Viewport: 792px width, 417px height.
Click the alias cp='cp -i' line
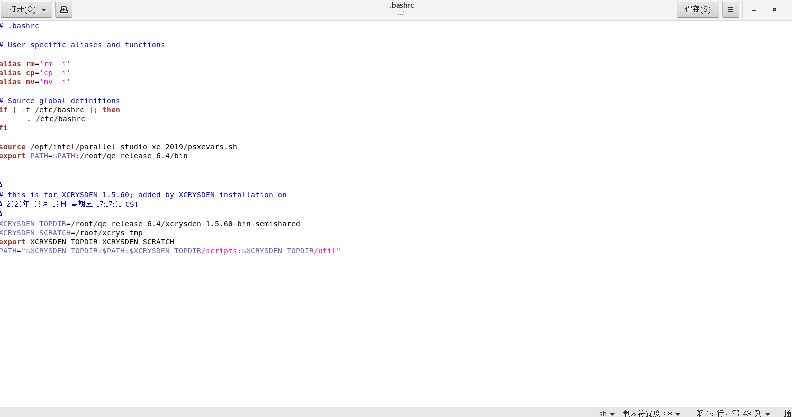(x=35, y=73)
